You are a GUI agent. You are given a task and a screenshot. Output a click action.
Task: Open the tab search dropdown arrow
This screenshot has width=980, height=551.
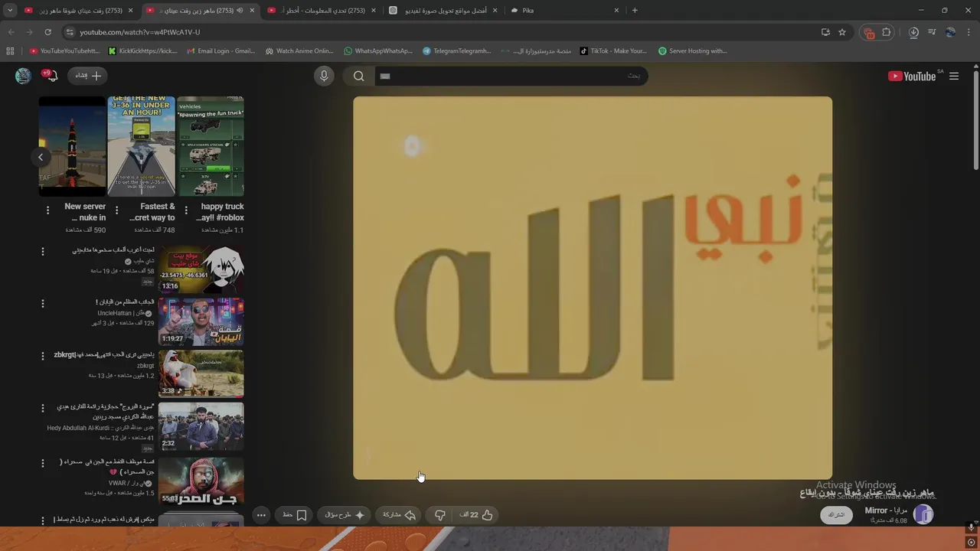[x=10, y=11]
